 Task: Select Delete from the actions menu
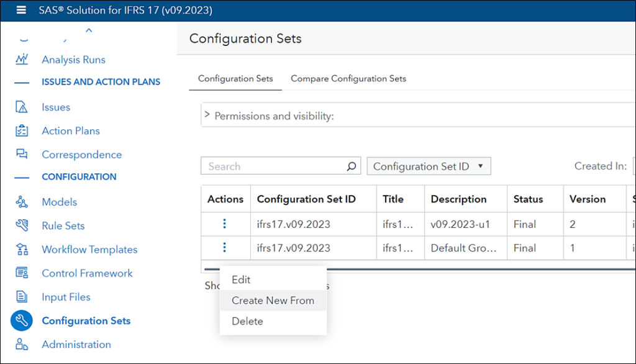pyautogui.click(x=247, y=321)
